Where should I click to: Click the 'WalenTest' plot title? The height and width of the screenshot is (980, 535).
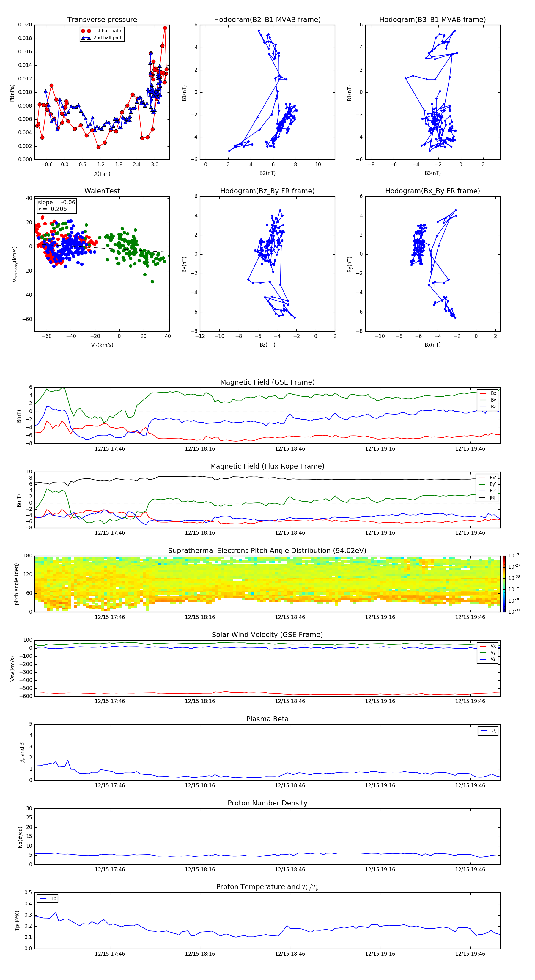102,191
